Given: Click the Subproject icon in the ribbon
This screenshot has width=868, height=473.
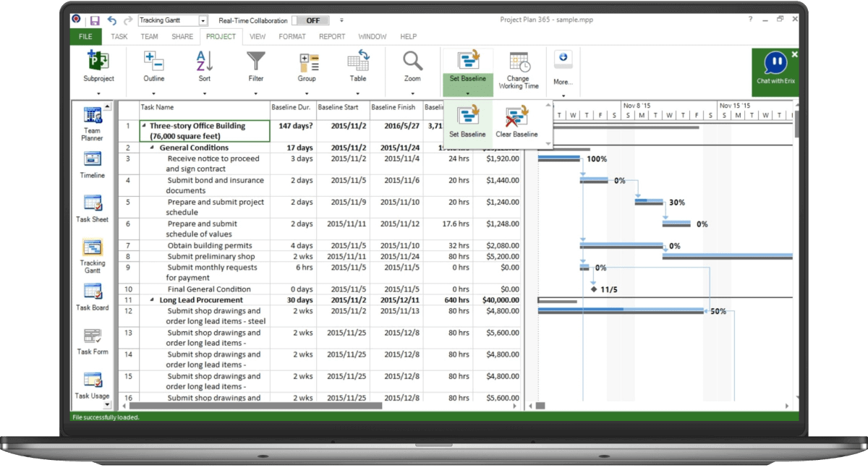Looking at the screenshot, I should point(98,60).
